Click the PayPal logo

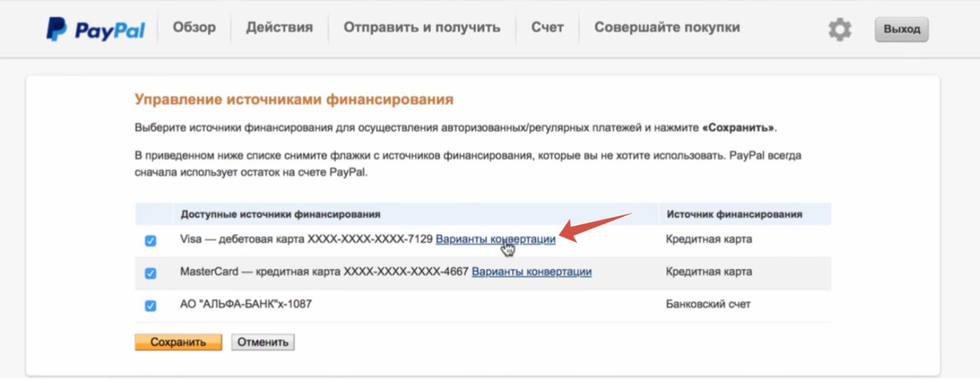tap(96, 29)
